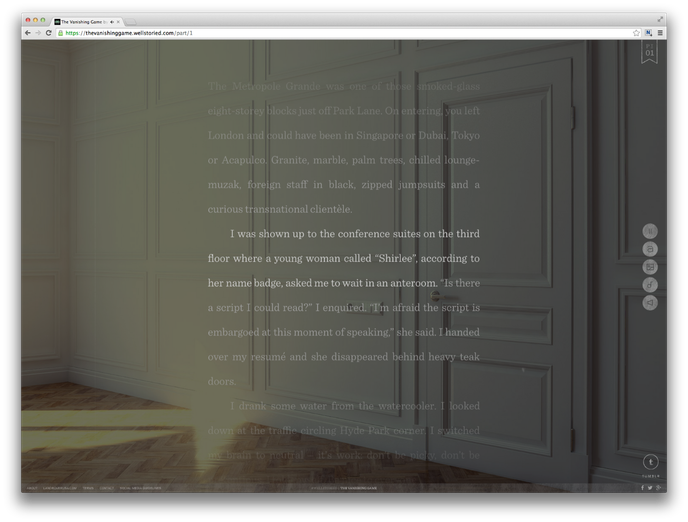Image resolution: width=688 pixels, height=522 pixels.
Task: Click the pause icon in the side controls
Action: click(649, 232)
